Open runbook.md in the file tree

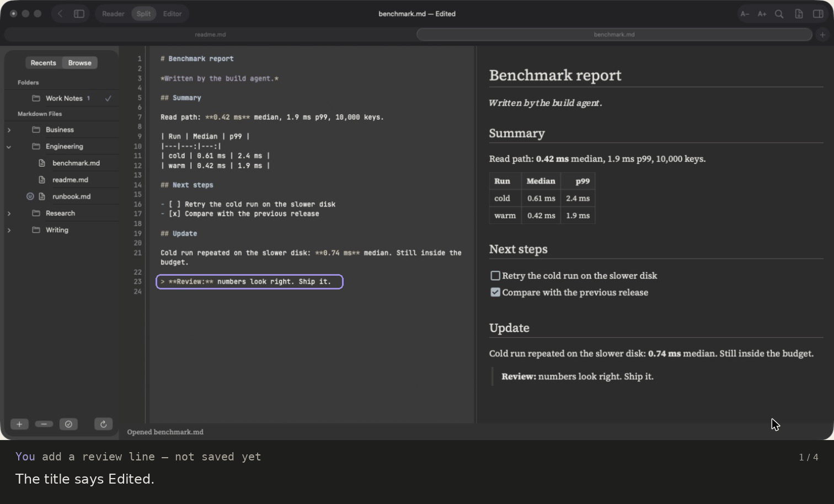(71, 196)
